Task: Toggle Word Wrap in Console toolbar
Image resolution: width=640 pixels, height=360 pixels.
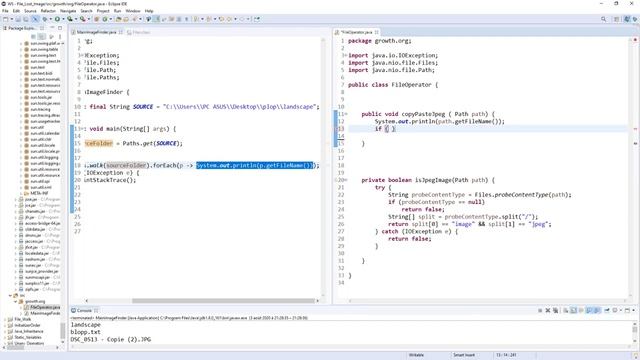Action: click(x=581, y=310)
